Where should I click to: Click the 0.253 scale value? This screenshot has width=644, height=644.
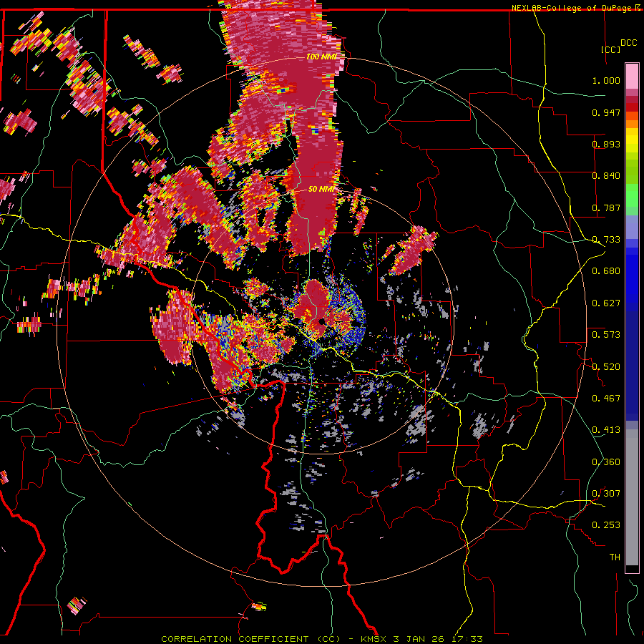(x=606, y=525)
